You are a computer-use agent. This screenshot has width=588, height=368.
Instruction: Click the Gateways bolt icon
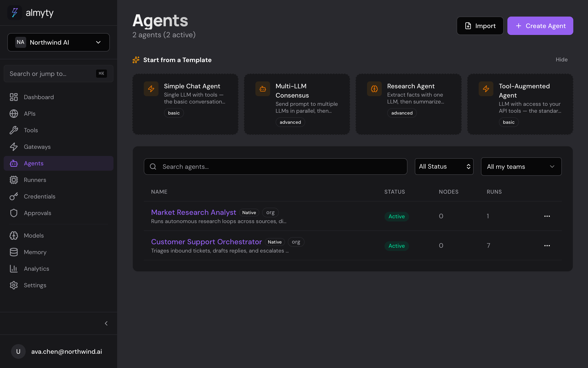[x=14, y=147]
